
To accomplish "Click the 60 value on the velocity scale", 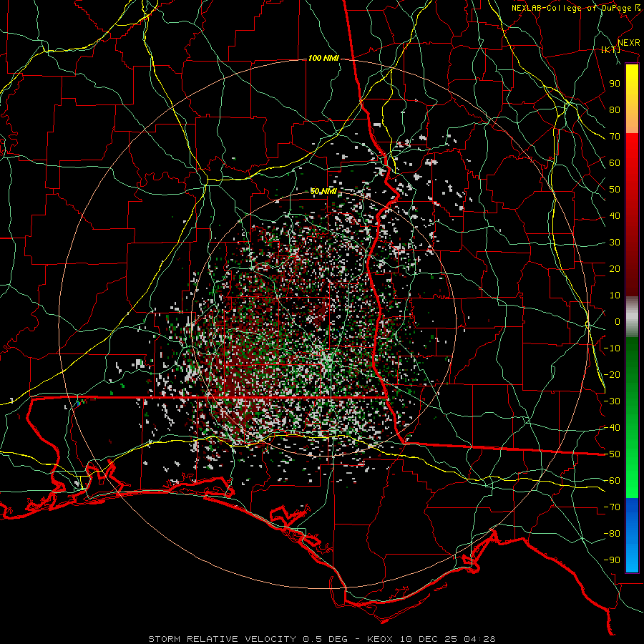I will [615, 163].
